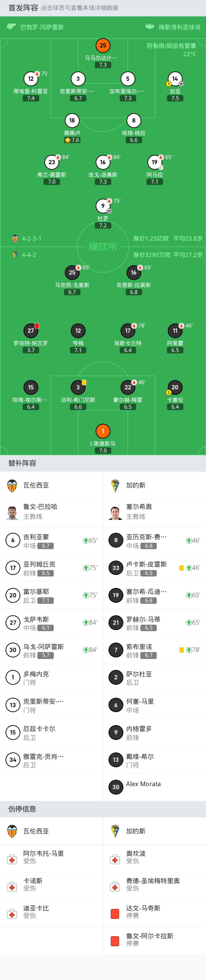Open Cadiz head coach 塞尔希奥 photo

tap(116, 512)
